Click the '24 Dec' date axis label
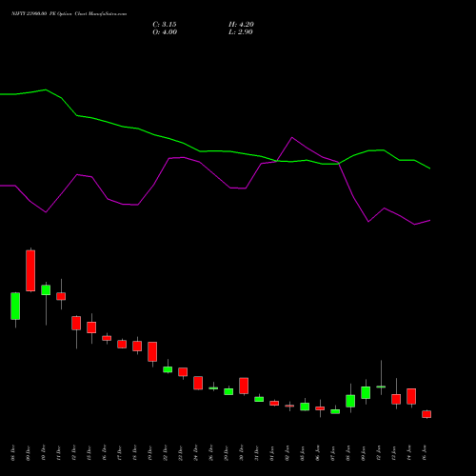This screenshot has width=476, height=476. pos(196,453)
